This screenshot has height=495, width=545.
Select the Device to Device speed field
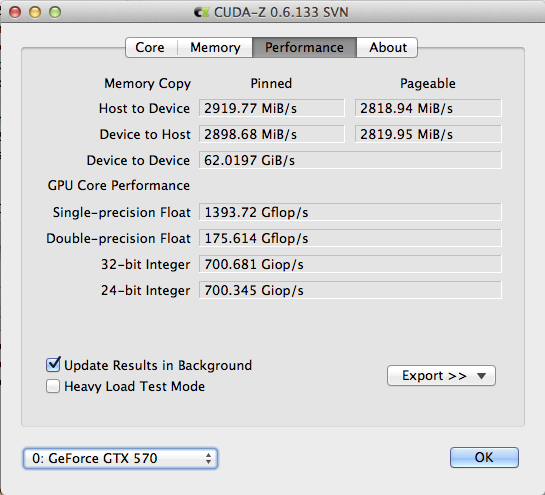point(350,160)
